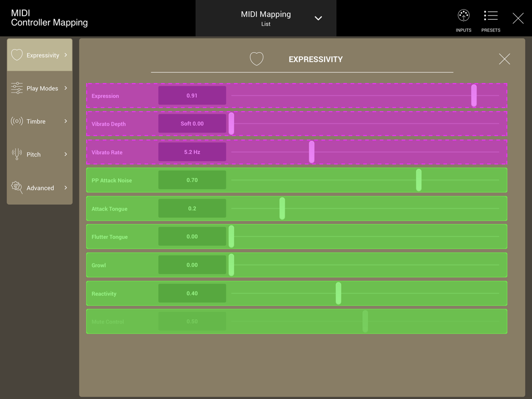Expand the Advanced chevron

tap(65, 188)
